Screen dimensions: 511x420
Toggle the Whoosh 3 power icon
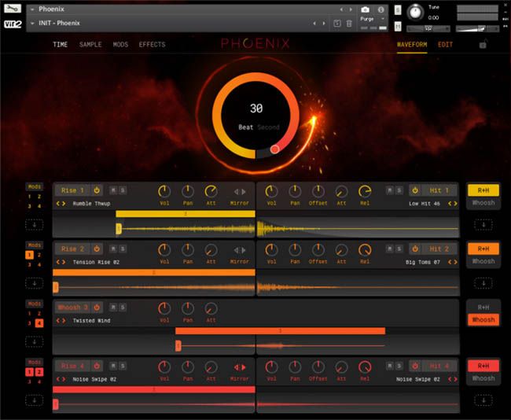(97, 308)
